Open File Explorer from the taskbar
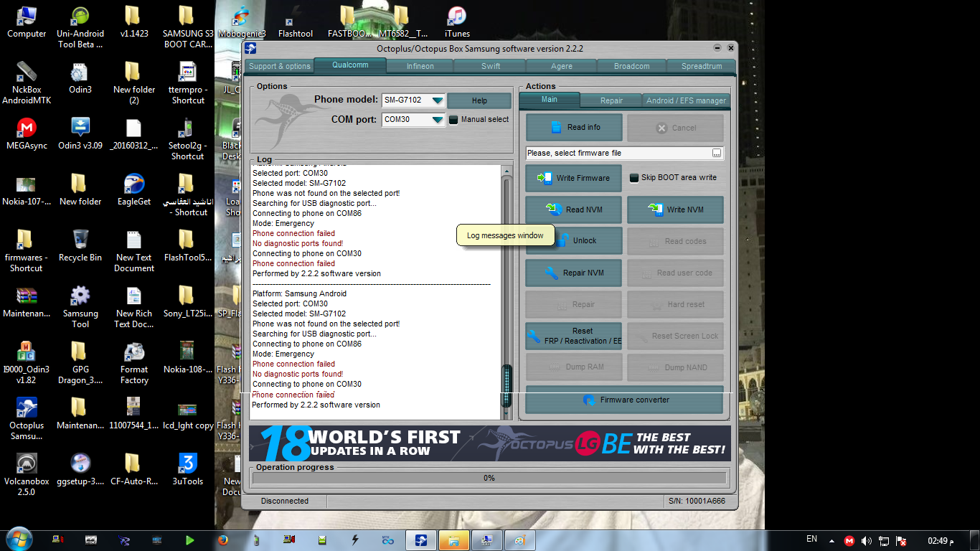Image resolution: width=980 pixels, height=551 pixels. (x=453, y=540)
